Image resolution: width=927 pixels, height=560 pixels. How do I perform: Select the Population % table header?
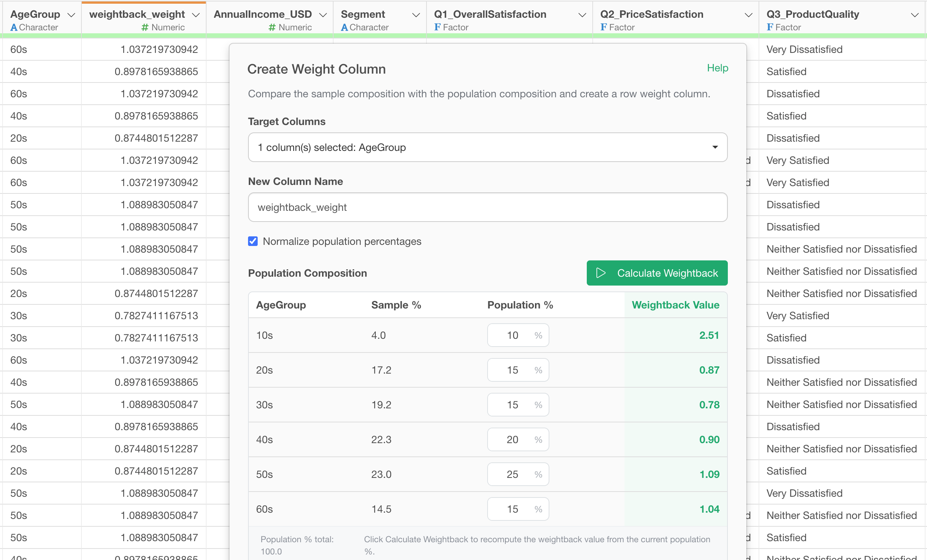[x=520, y=305]
